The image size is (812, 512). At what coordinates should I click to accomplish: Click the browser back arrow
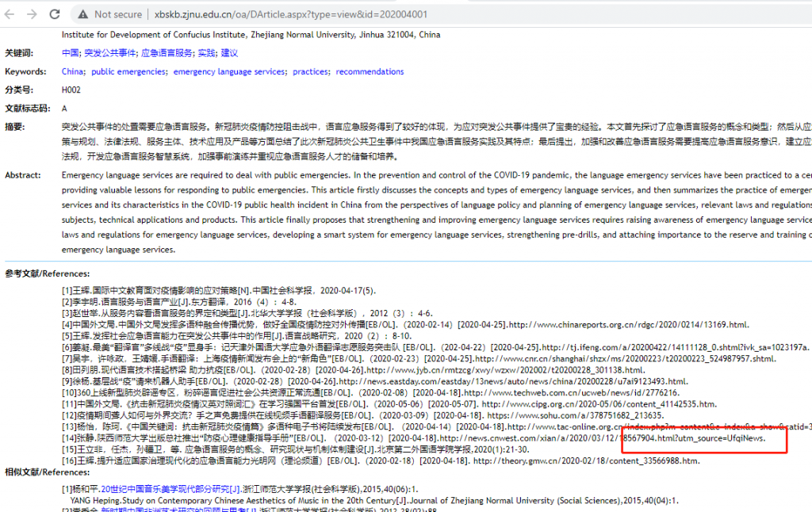10,14
